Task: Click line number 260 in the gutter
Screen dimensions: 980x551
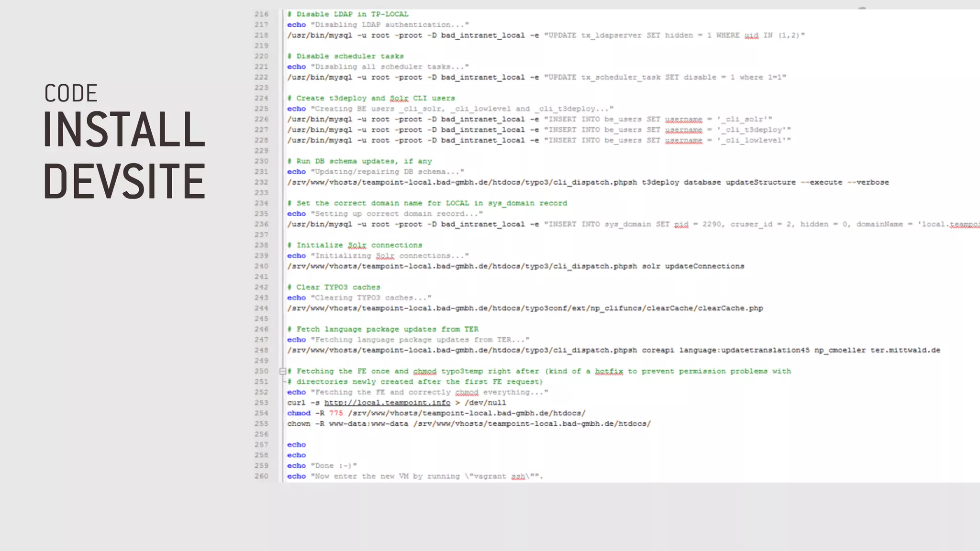Action: [x=261, y=476]
